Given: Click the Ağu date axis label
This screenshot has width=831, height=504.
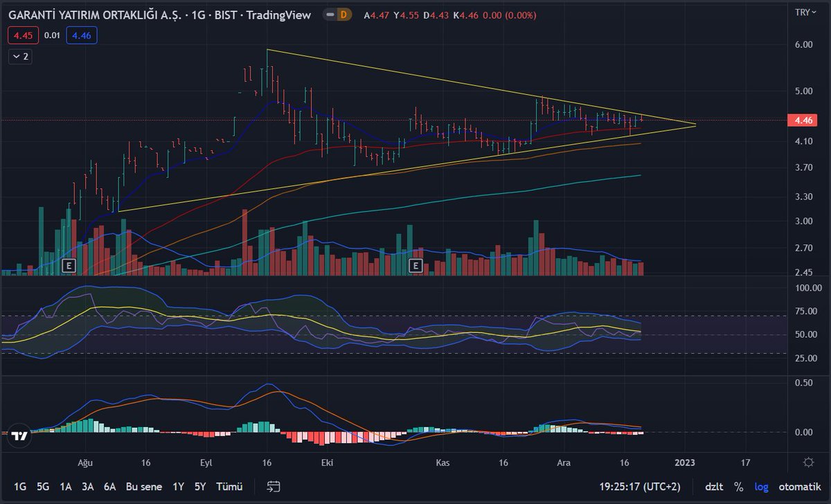Looking at the screenshot, I should click(85, 462).
